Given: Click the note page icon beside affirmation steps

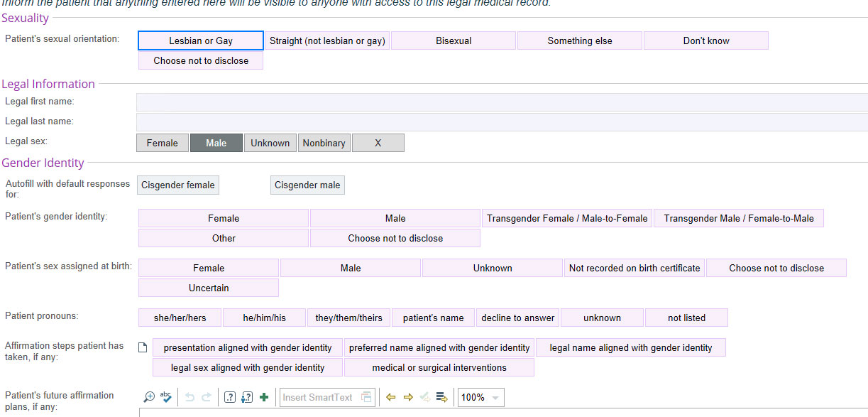Looking at the screenshot, I should (143, 348).
